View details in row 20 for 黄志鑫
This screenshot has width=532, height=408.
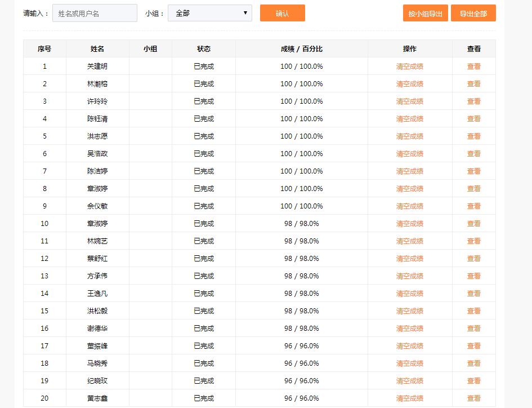point(473,398)
